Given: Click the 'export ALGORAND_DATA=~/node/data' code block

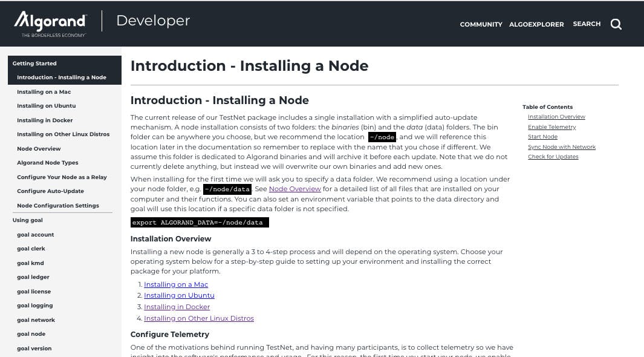Looking at the screenshot, I should click(x=200, y=222).
